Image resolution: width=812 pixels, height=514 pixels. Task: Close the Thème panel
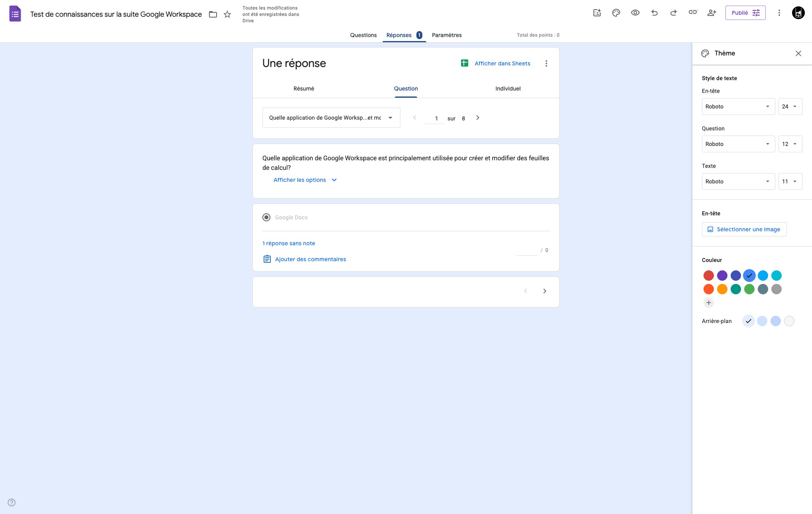pyautogui.click(x=798, y=53)
